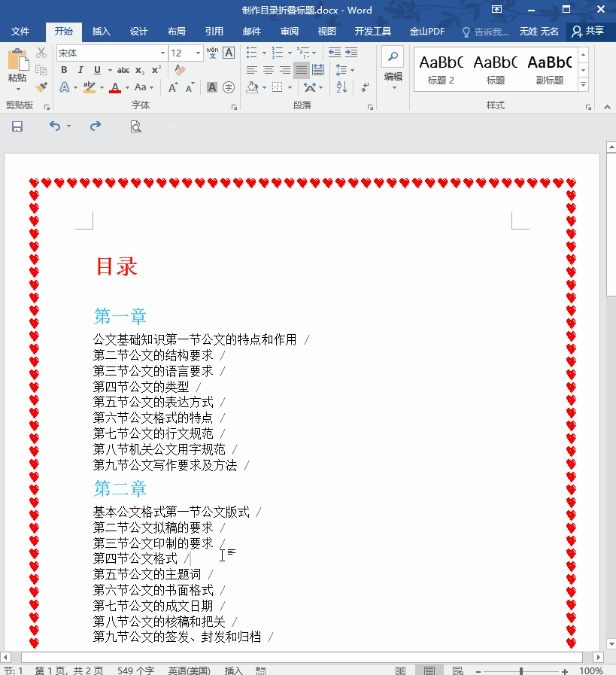This screenshot has width=616, height=675.
Task: Open the Font dialog launcher
Action: click(x=235, y=107)
